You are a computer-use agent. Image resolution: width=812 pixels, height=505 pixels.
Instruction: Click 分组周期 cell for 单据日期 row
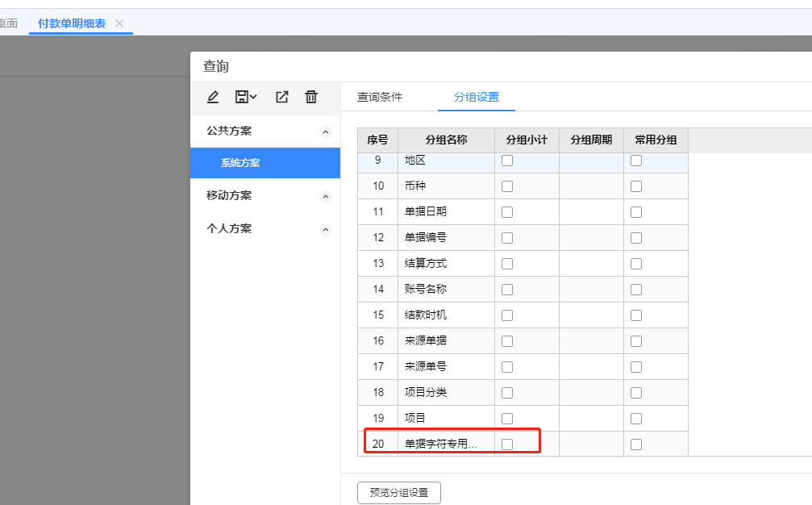pos(591,212)
